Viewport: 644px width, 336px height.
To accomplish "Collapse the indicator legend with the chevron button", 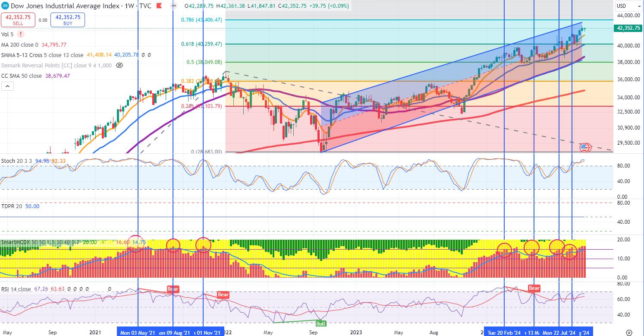I will [7, 86].
